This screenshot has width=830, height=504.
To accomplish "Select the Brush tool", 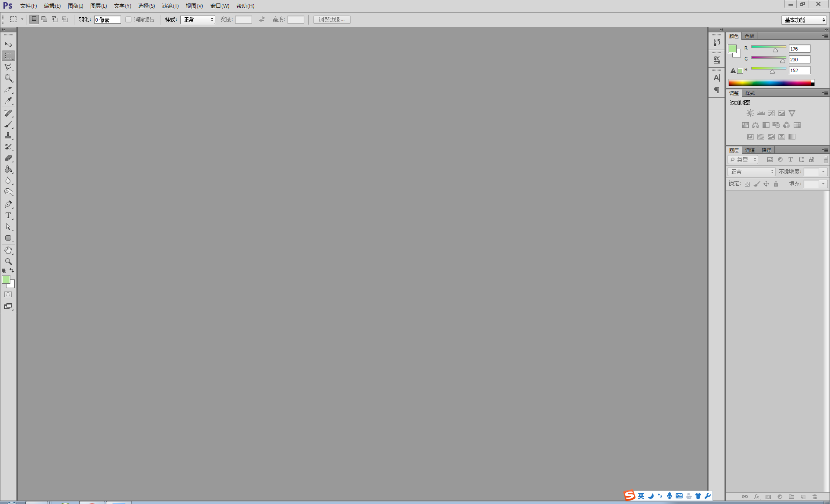I will (8, 124).
